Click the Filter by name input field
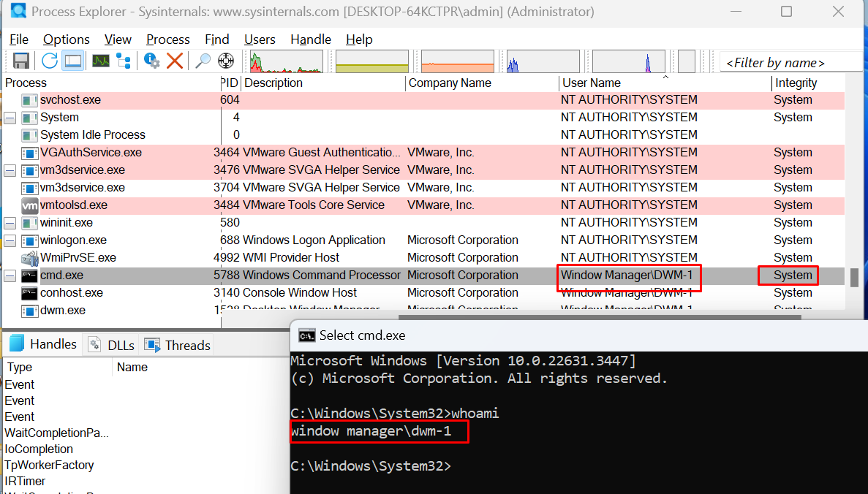Screen dimensions: 868x494 pos(793,63)
